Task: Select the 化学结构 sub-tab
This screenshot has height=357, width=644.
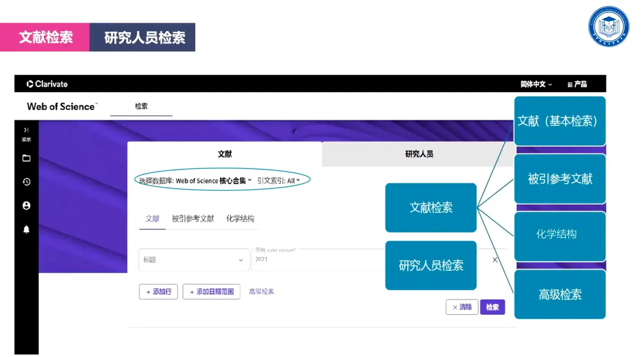Action: 240,219
